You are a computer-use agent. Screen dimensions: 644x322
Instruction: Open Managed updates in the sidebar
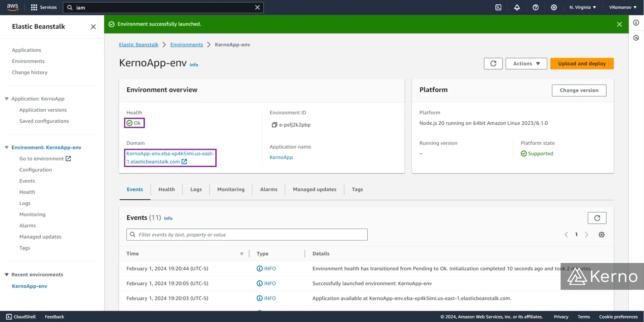pos(40,237)
